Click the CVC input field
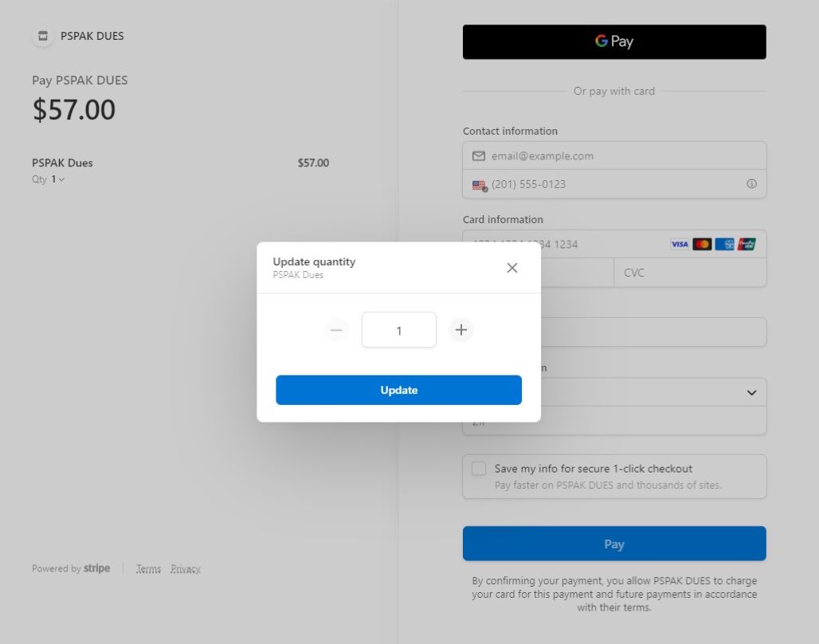The image size is (819, 644). [x=690, y=273]
